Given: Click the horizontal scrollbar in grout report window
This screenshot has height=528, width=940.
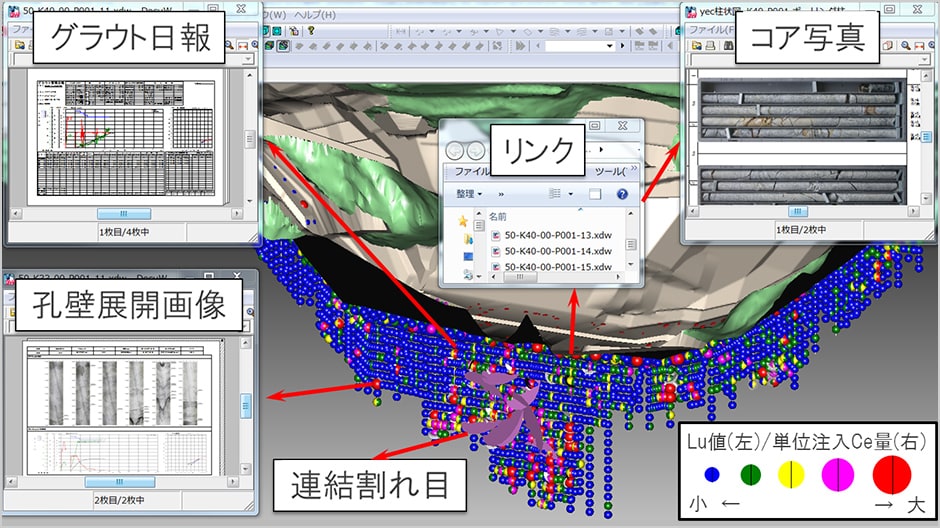Looking at the screenshot, I should (123, 213).
